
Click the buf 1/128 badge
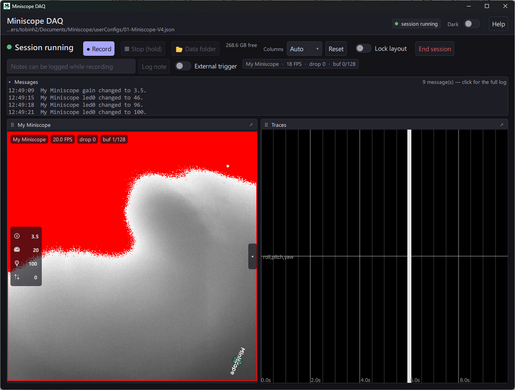pyautogui.click(x=114, y=139)
